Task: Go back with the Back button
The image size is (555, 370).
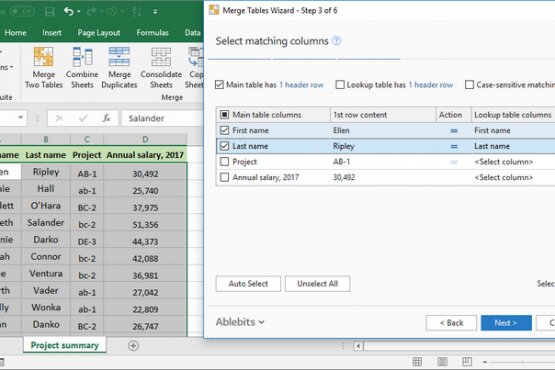Action: (451, 323)
